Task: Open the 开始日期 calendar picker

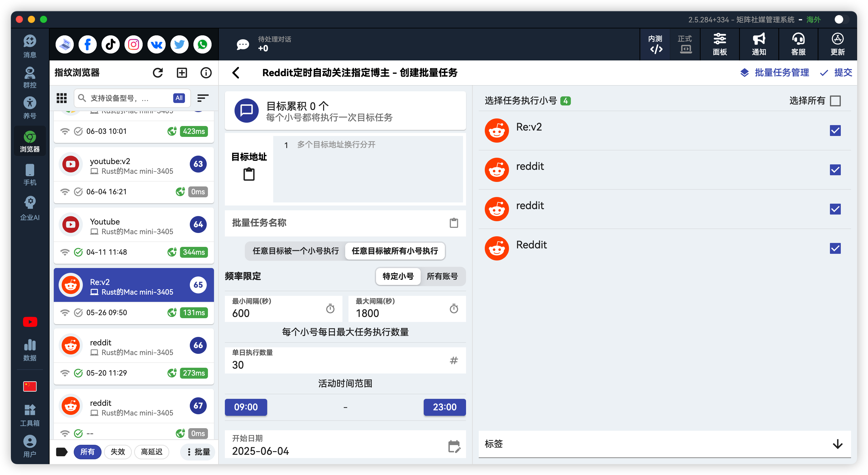Action: [454, 446]
